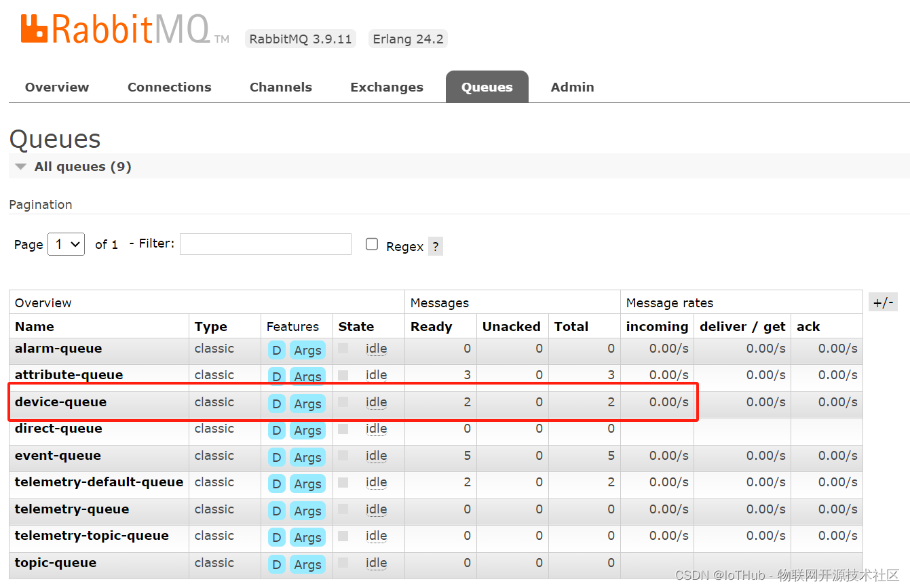910x588 pixels.
Task: Sort by the State column header
Action: pos(356,326)
